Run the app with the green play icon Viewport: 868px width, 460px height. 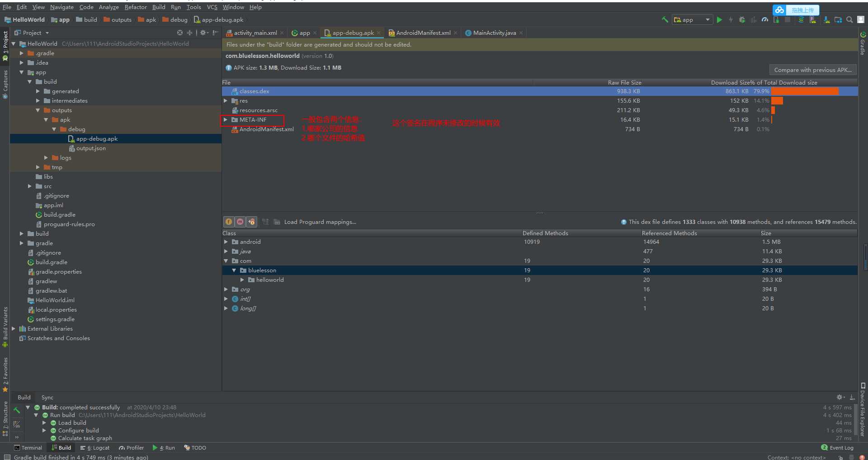(719, 19)
